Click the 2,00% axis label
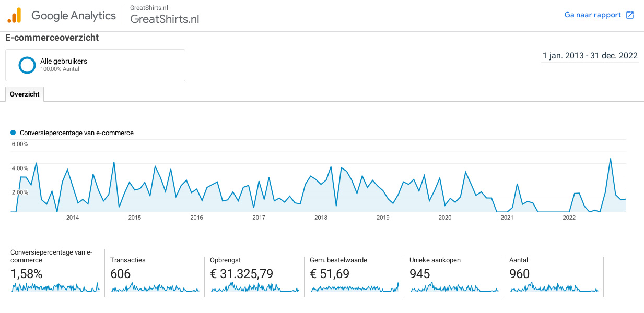Viewport: 644px width, 313px height. (20, 192)
